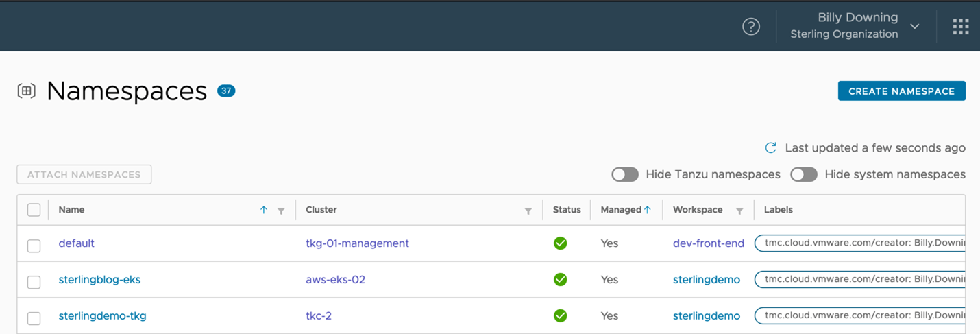Enable Hide system namespaces toggle
This screenshot has width=980, height=334.
[x=804, y=175]
